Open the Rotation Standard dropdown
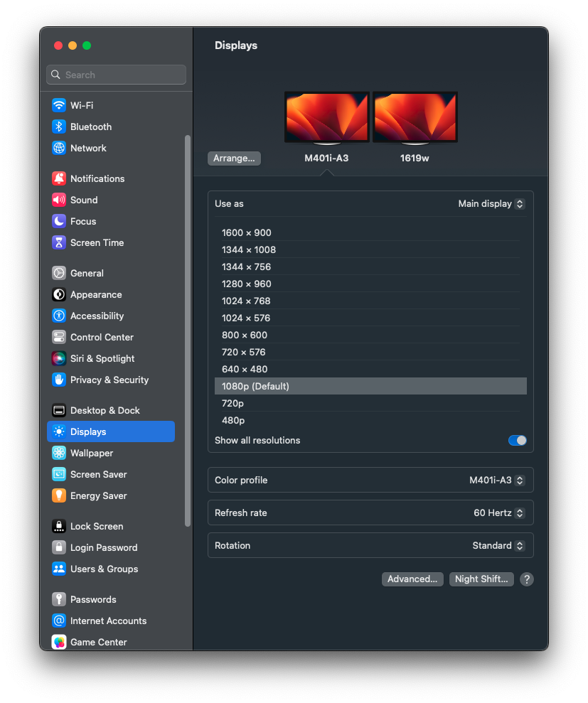This screenshot has width=588, height=703. (x=498, y=546)
